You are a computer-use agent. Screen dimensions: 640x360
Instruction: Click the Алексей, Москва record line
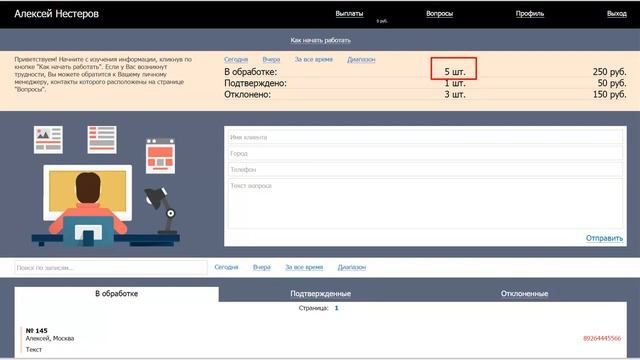pyautogui.click(x=50, y=338)
